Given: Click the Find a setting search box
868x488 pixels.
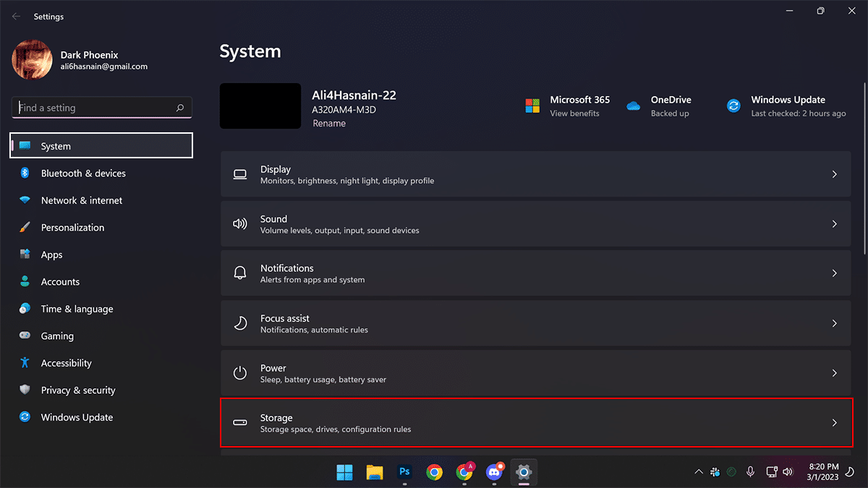Looking at the screenshot, I should [94, 108].
